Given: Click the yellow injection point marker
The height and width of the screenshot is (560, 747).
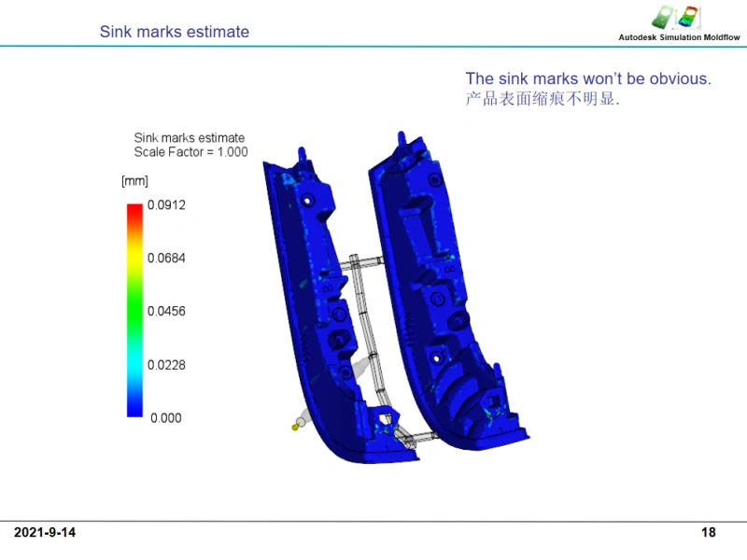Looking at the screenshot, I should (295, 427).
